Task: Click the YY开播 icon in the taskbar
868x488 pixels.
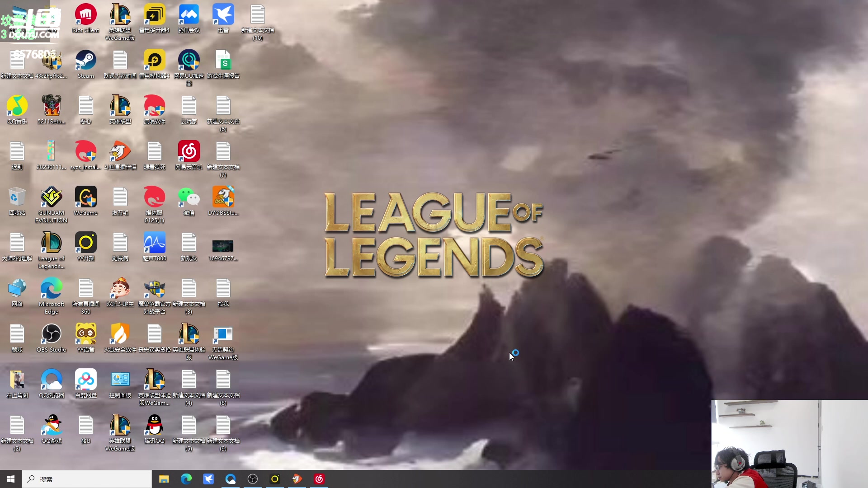Action: click(275, 479)
